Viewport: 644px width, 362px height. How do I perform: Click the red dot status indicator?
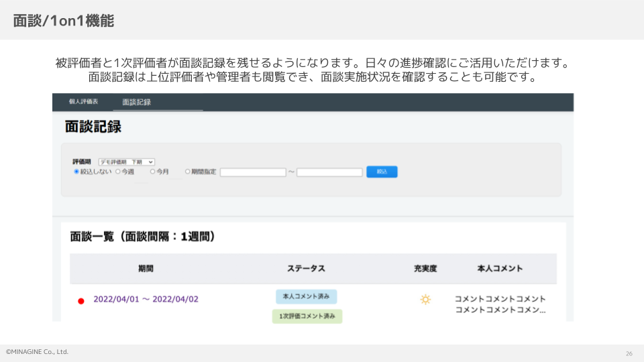click(x=81, y=301)
